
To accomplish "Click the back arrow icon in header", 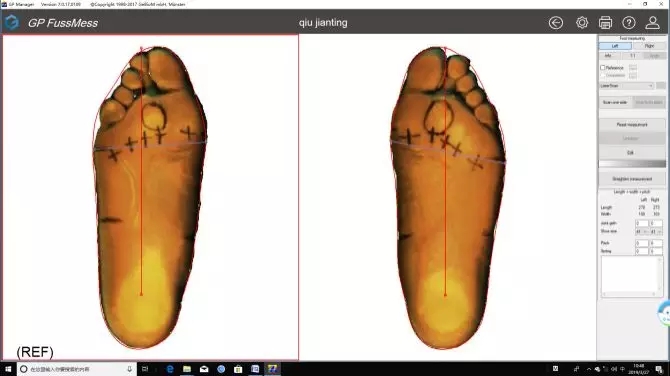I will coord(555,23).
